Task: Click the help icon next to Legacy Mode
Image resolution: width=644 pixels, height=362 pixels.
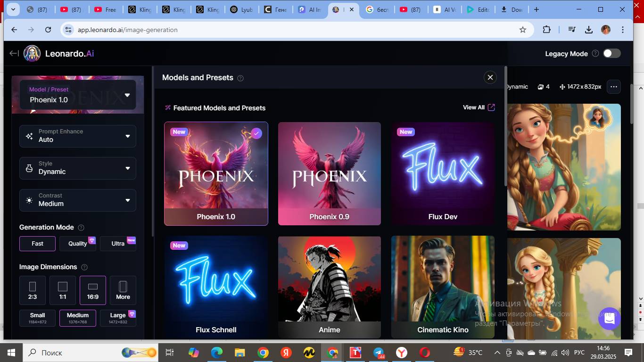Action: coord(595,54)
